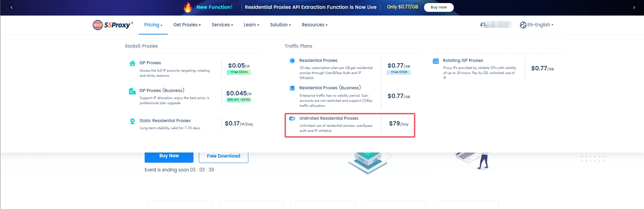The width and height of the screenshot is (644, 209).
Task: Go to previous banner with left arrow
Action: pos(12,7)
